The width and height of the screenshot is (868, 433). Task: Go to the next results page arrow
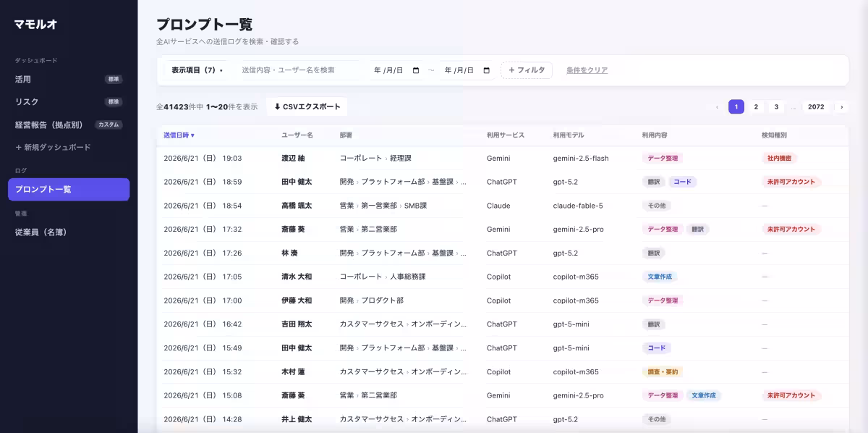(841, 106)
